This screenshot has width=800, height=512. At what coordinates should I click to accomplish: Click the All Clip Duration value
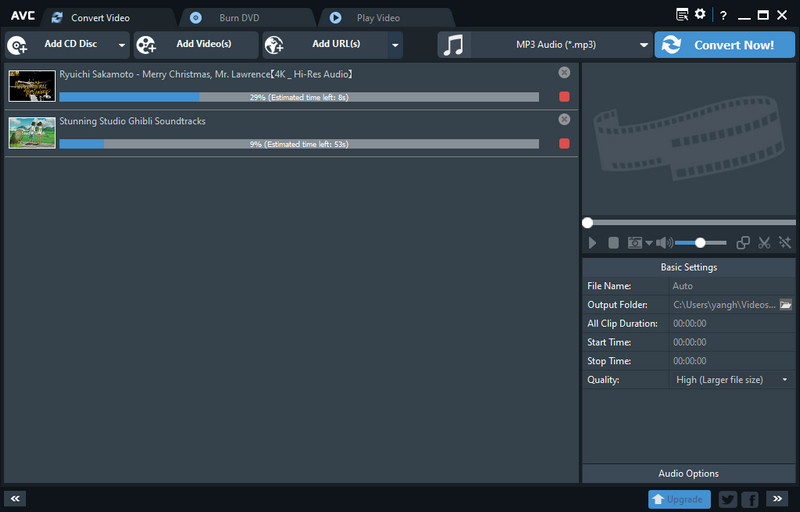[x=690, y=323]
